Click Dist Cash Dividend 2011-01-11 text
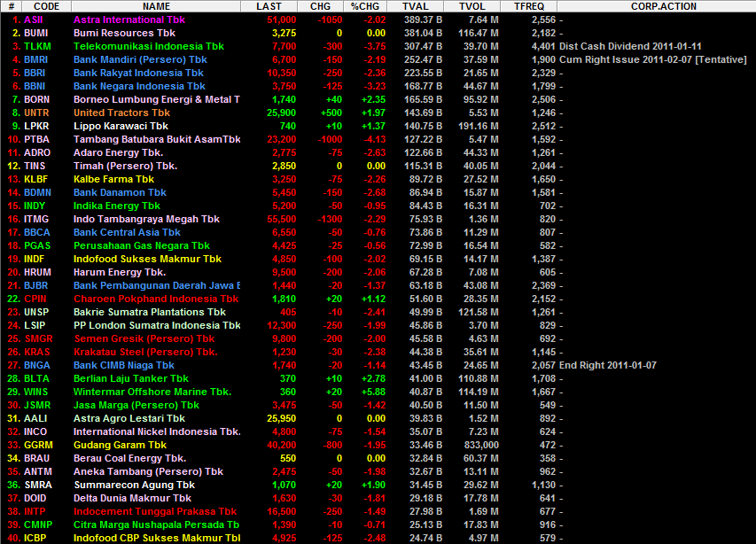The height and width of the screenshot is (544, 756). point(630,46)
